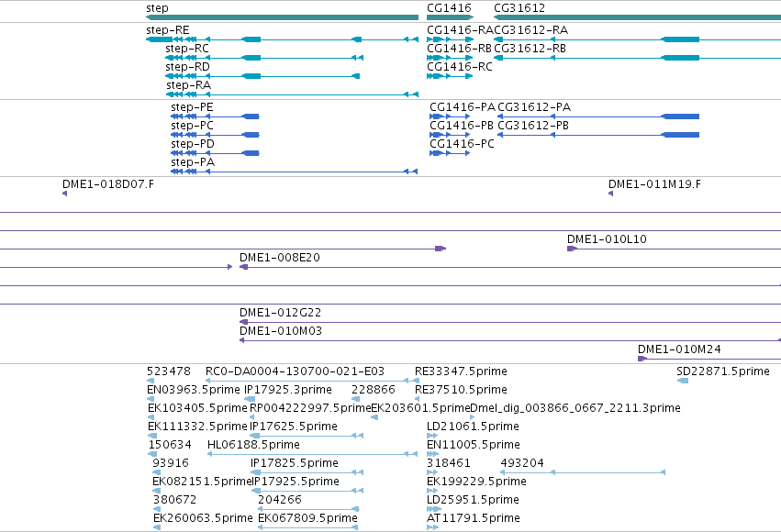Select EST 523478
This screenshot has height=532, width=781.
[168, 371]
